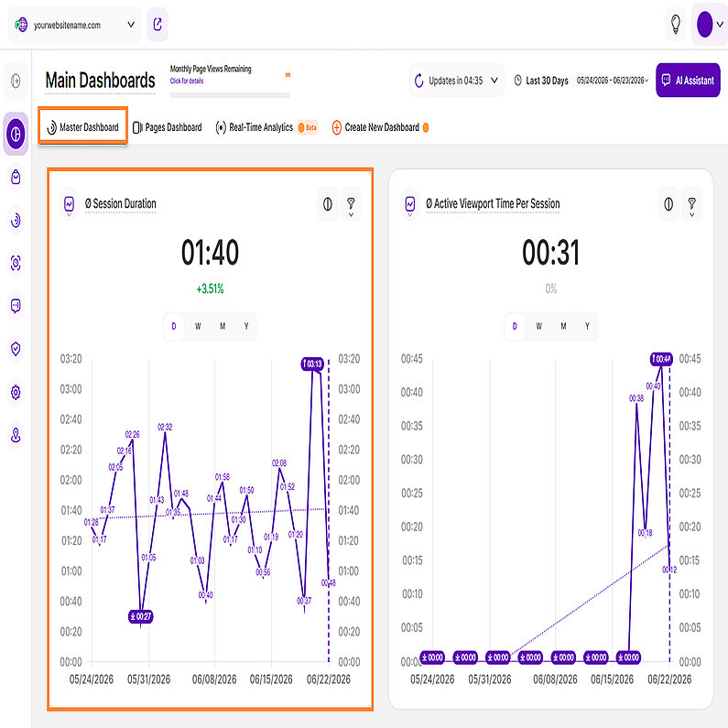Click Active Viewport Time info icon
The width and height of the screenshot is (728, 728).
668,204
